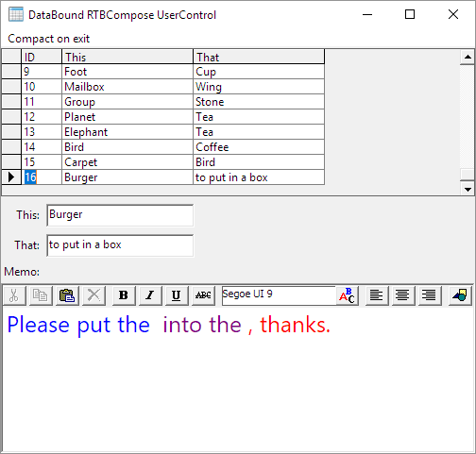Minimize the DataBound RTBCompose window
This screenshot has height=454, width=476.
(x=367, y=14)
